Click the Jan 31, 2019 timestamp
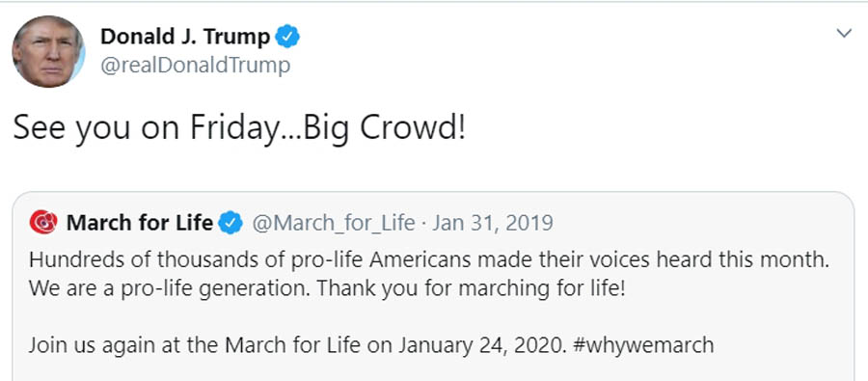 (x=493, y=223)
